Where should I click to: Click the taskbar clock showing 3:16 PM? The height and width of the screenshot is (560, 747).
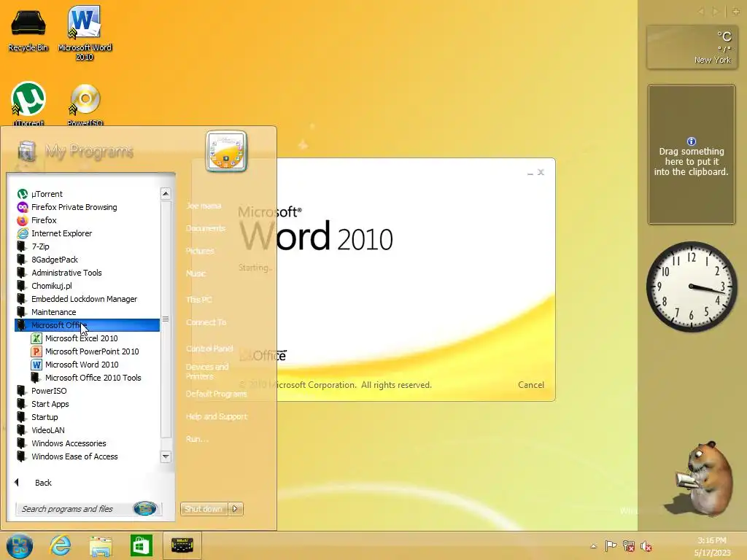712,546
